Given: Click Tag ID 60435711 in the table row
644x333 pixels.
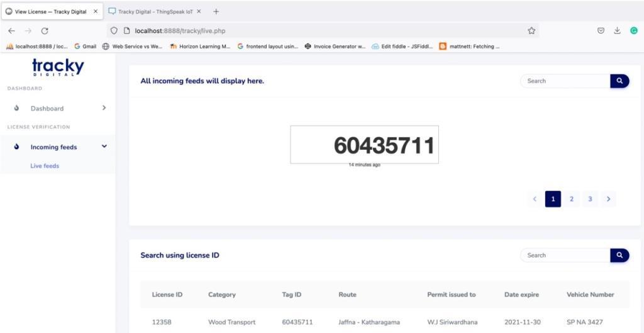Looking at the screenshot, I should pos(297,322).
